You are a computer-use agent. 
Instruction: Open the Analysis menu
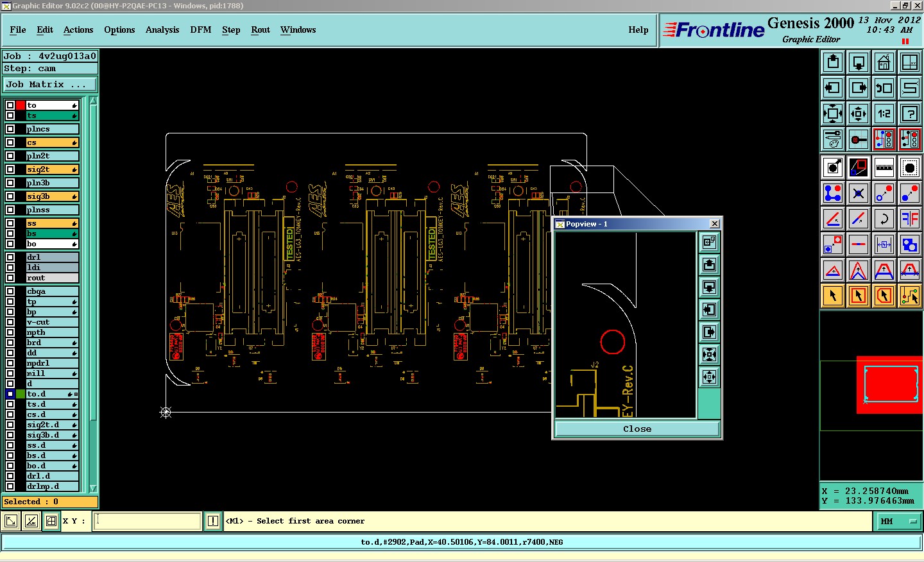162,30
